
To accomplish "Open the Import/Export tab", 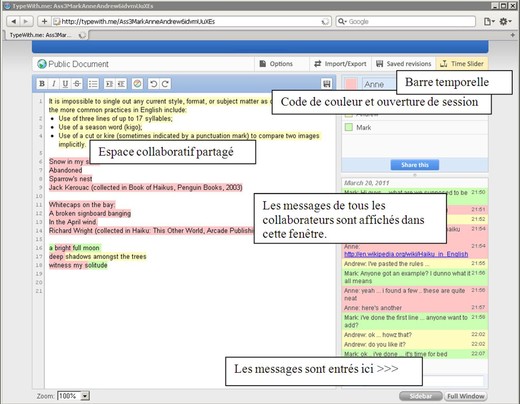I will 341,64.
